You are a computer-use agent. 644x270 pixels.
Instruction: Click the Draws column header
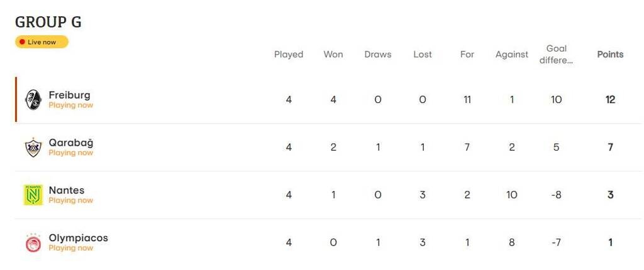tap(378, 55)
